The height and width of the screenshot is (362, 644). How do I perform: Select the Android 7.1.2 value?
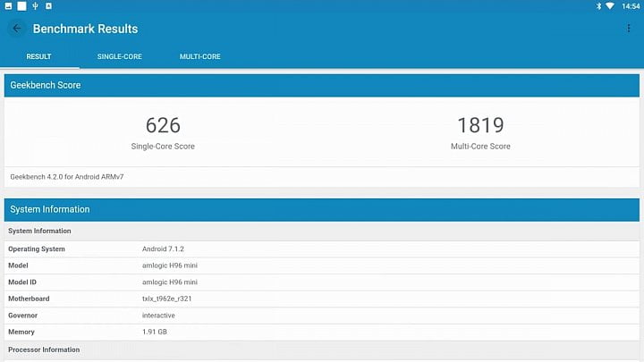click(x=163, y=249)
